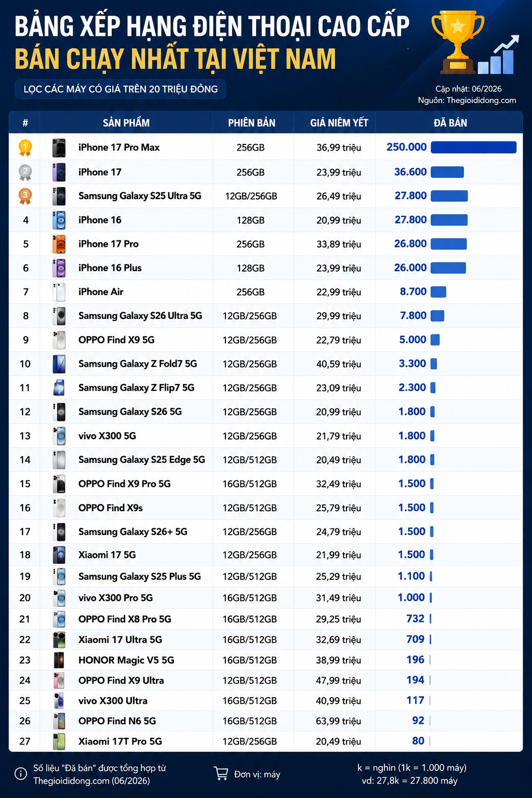532x798 pixels.
Task: Click the Xiaomi 17 Ultra 5G image
Action: click(x=59, y=640)
